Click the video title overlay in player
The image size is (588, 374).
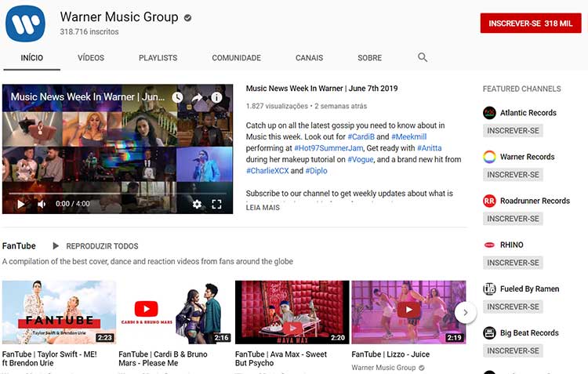[87, 96]
